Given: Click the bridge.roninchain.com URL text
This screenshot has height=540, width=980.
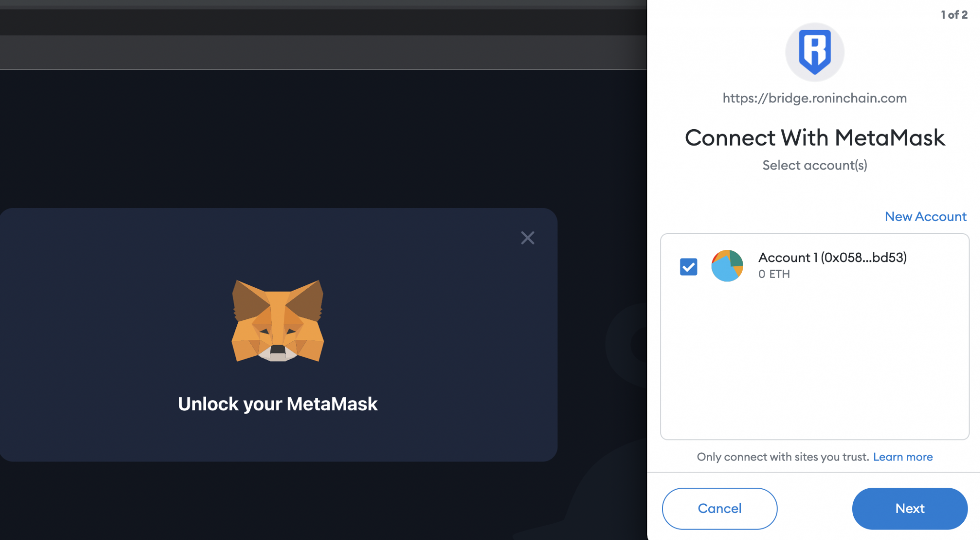Looking at the screenshot, I should pyautogui.click(x=814, y=98).
